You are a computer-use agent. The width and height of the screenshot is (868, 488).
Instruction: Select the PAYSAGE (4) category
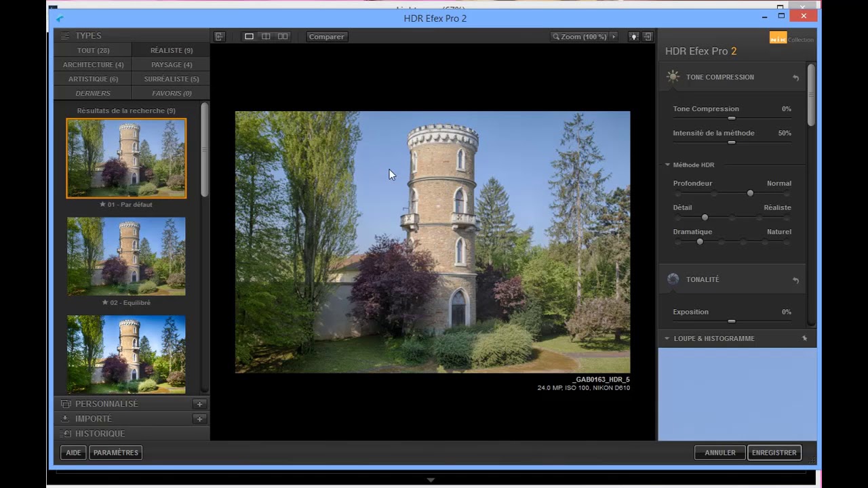tap(172, 64)
